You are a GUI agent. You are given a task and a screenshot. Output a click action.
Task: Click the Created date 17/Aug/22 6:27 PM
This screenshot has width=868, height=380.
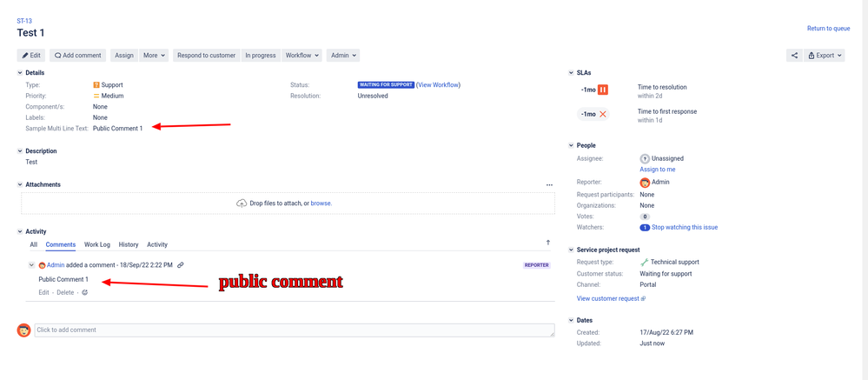coord(666,332)
